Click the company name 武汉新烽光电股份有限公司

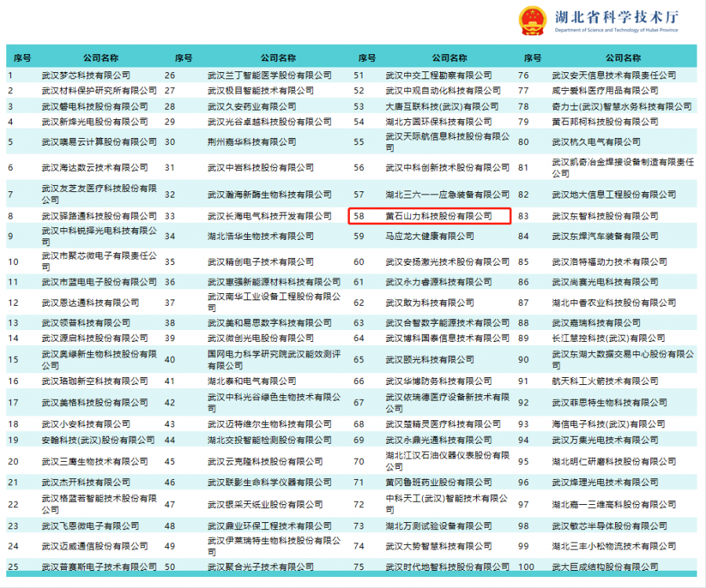(95, 122)
